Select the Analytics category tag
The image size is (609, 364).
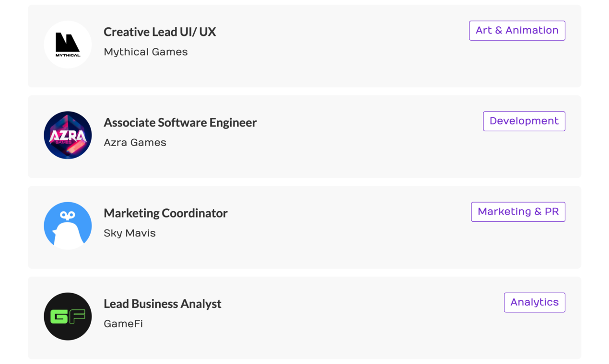(534, 302)
